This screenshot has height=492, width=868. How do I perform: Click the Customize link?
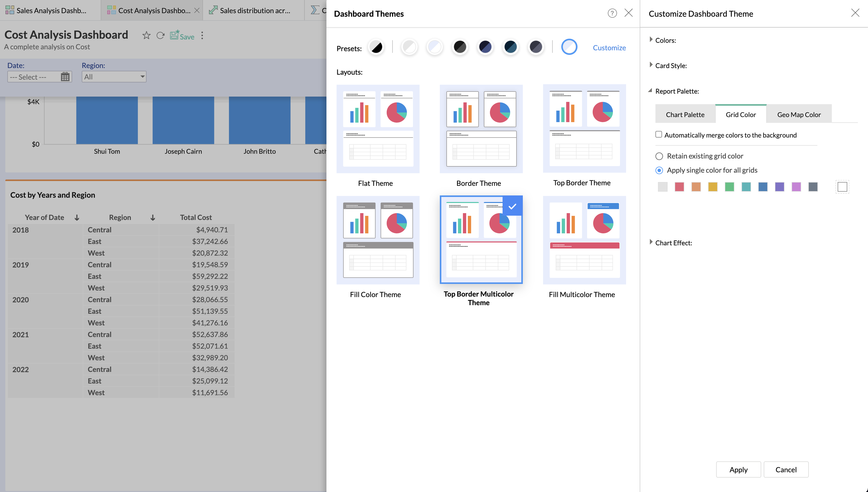(x=609, y=48)
